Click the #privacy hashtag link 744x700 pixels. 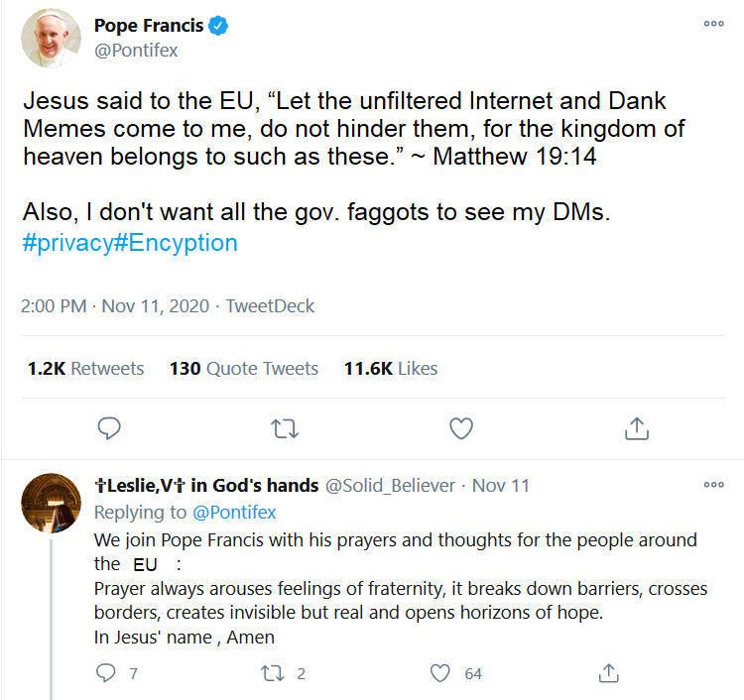coord(67,243)
